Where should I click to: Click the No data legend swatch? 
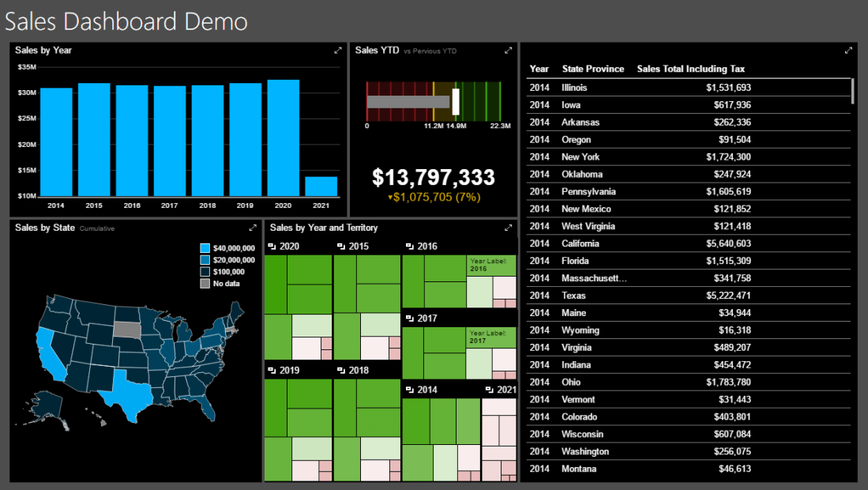pos(205,283)
